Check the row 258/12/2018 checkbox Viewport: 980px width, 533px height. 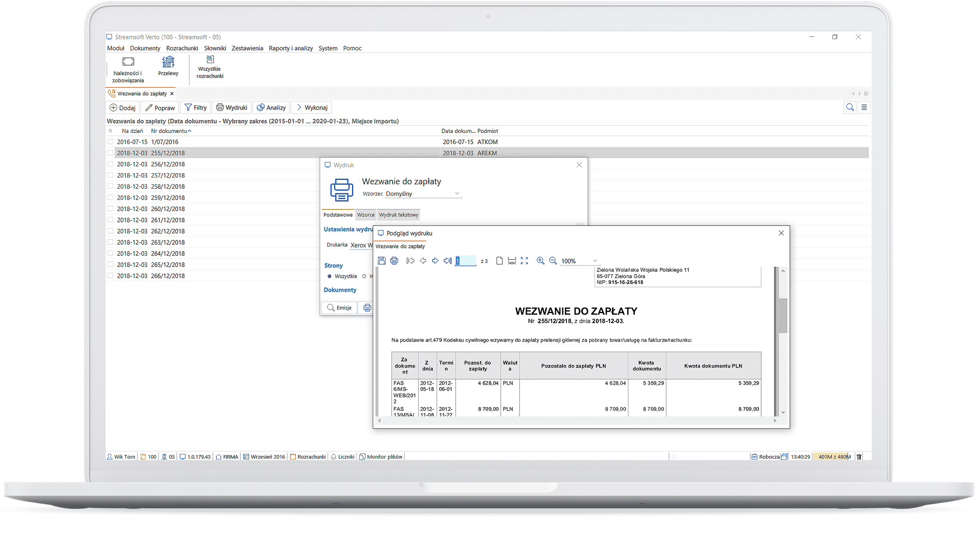click(x=110, y=186)
